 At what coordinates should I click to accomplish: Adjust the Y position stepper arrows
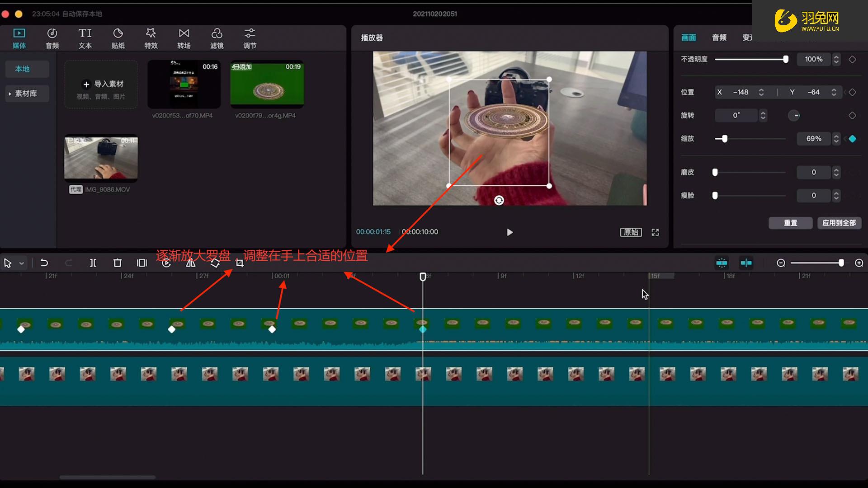coord(834,92)
